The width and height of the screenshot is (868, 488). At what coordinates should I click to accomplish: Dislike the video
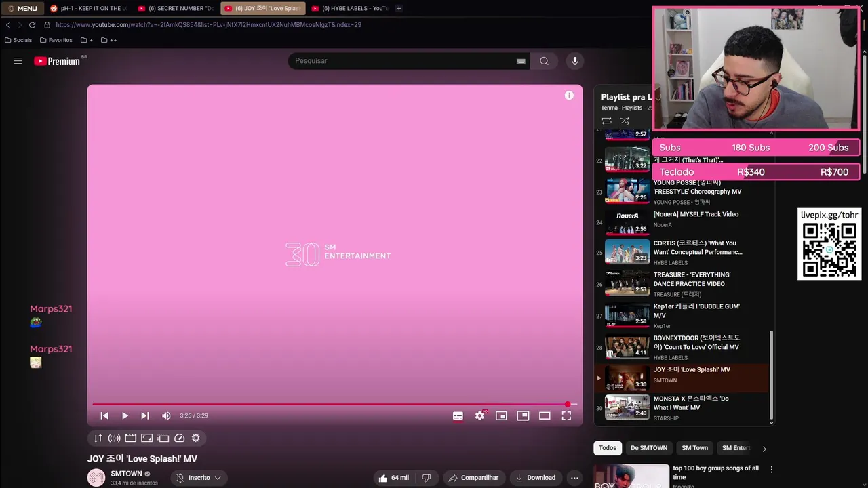point(426,478)
